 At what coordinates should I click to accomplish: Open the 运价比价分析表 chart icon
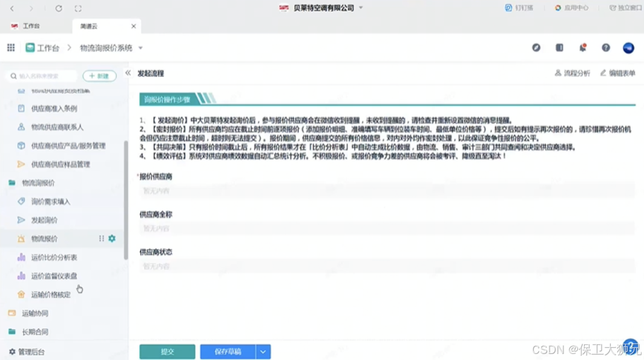point(20,256)
